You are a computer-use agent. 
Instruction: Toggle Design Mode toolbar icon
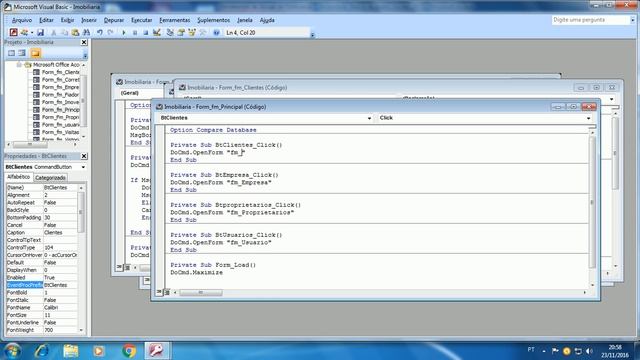[x=157, y=32]
